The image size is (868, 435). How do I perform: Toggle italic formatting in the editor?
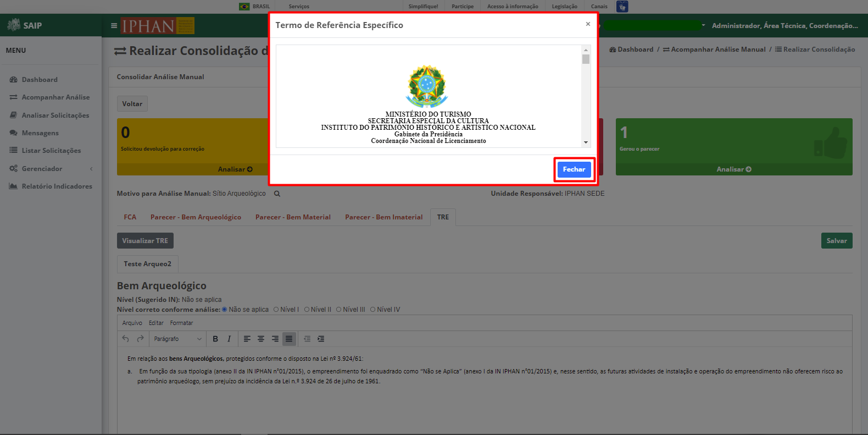point(229,339)
